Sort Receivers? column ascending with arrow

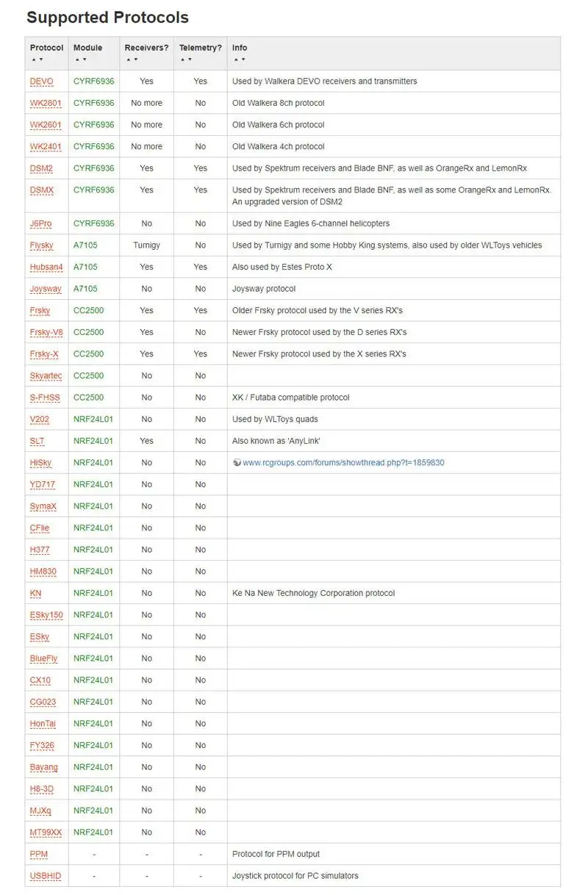click(x=128, y=60)
